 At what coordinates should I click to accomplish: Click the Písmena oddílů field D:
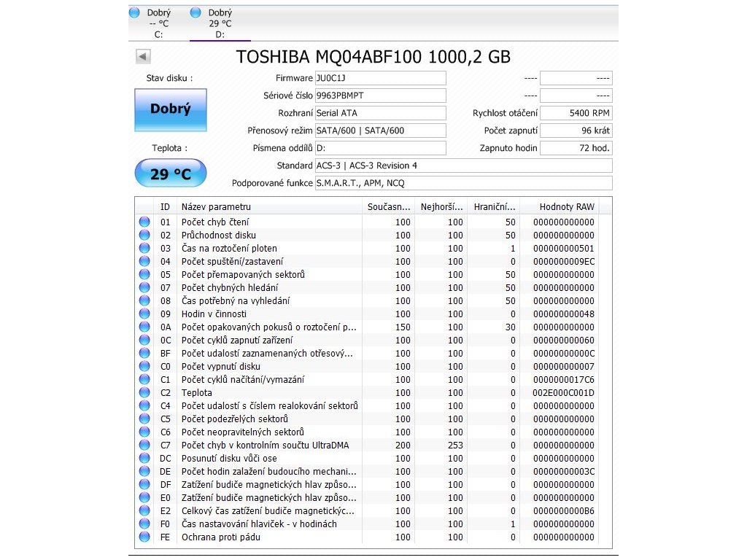tap(381, 148)
